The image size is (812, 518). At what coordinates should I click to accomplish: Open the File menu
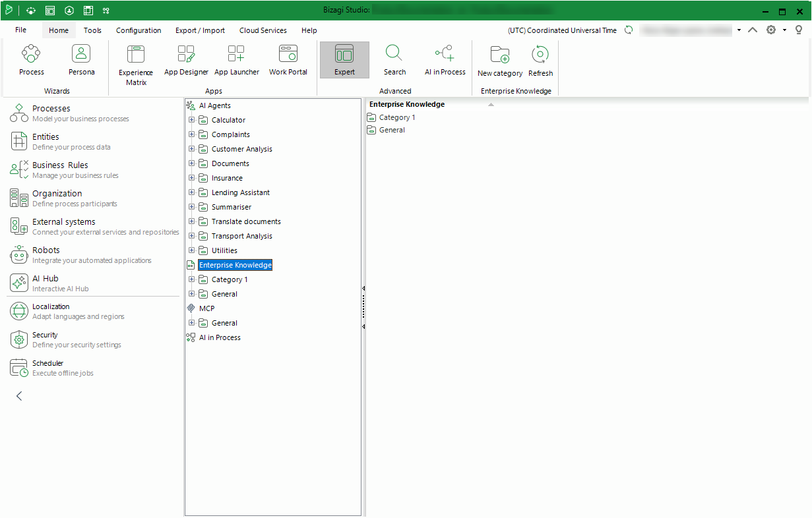point(20,30)
